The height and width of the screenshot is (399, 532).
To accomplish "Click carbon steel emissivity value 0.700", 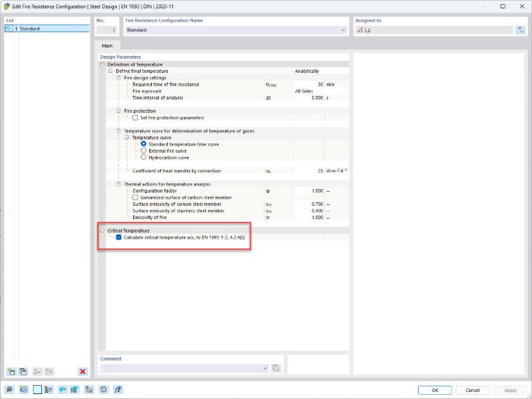I will tap(309, 204).
